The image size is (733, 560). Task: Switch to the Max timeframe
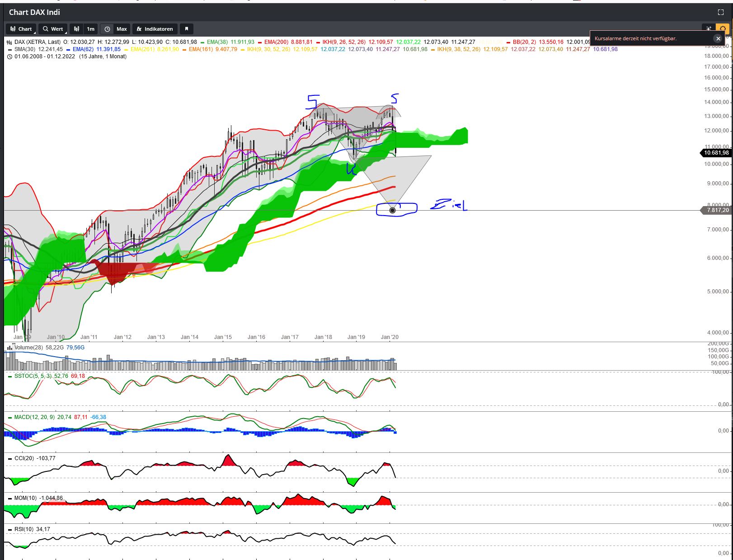pos(121,29)
